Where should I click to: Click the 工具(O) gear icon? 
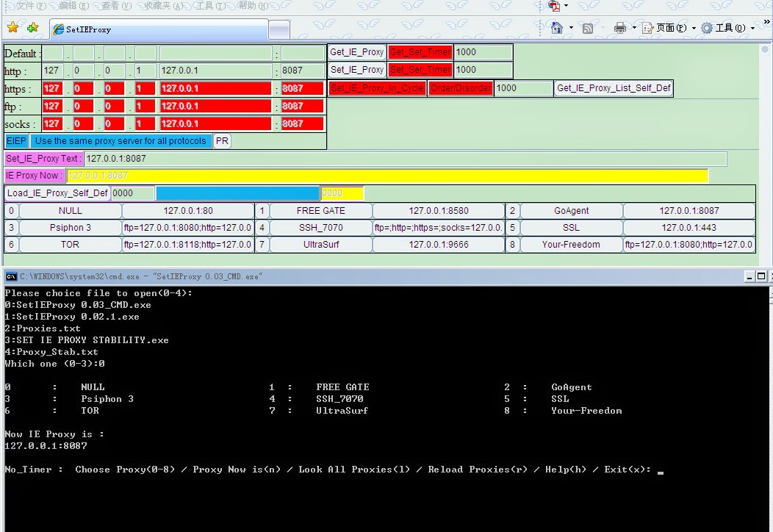(708, 28)
